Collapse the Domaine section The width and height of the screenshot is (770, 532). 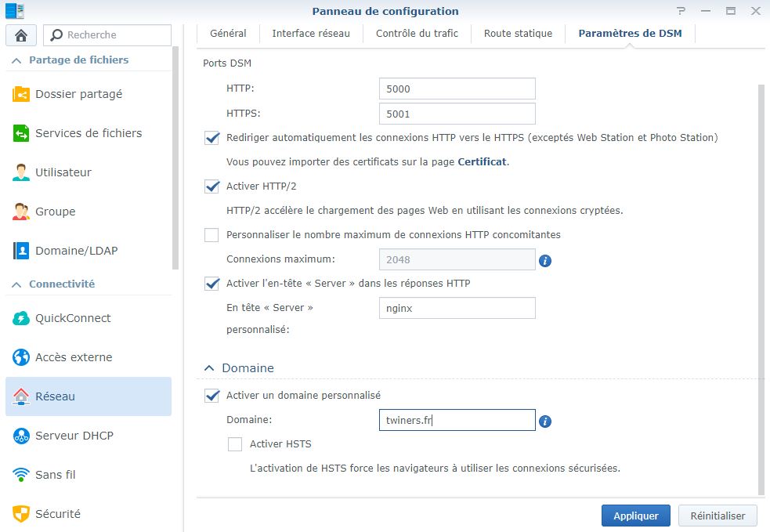pos(209,367)
